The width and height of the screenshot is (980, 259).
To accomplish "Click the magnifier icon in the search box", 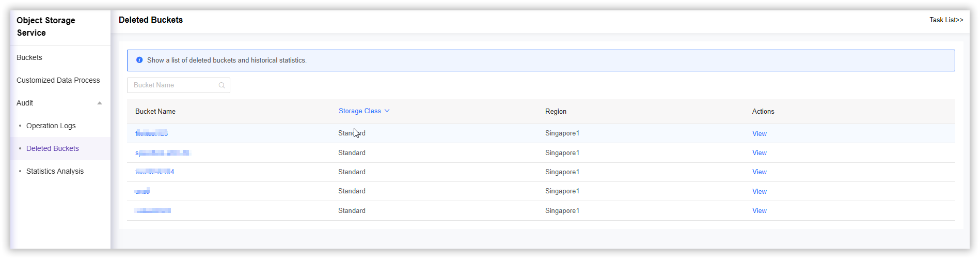I will pyautogui.click(x=222, y=85).
